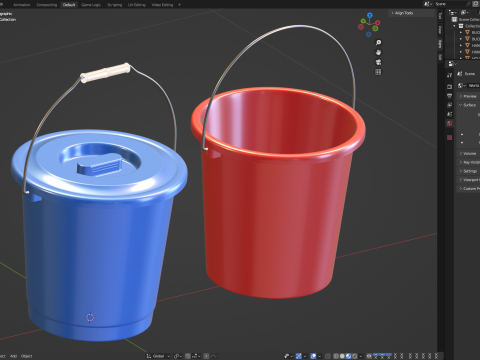The width and height of the screenshot is (480, 360).
Task: Click the red X axis on navigation gizmo
Action: coord(378,22)
